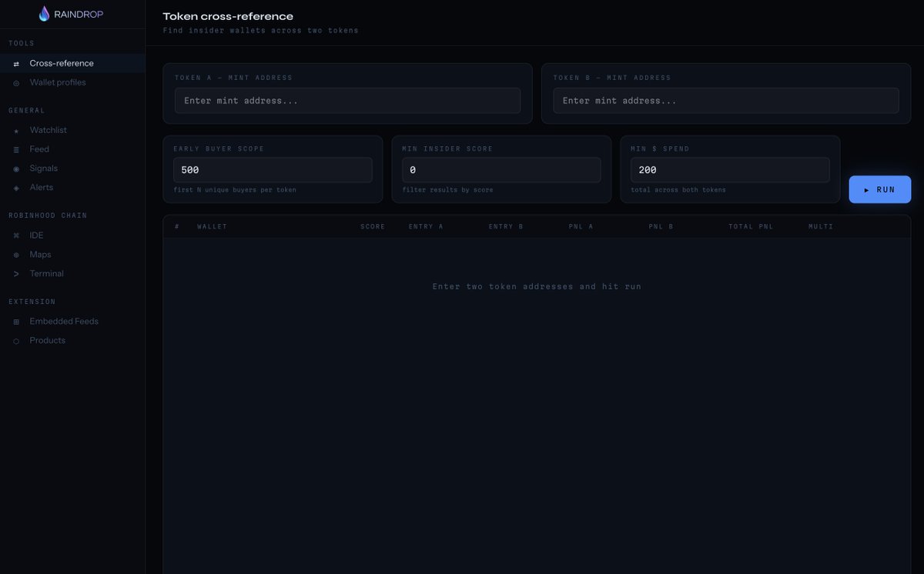Click the GENERAL section heading

27,111
